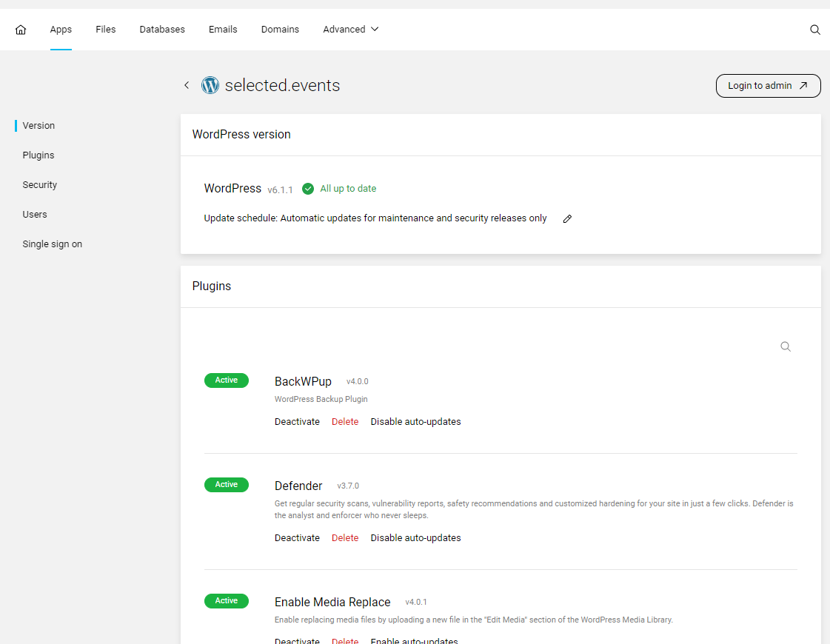The height and width of the screenshot is (644, 830).
Task: Edit update schedule with pencil icon
Action: point(567,219)
